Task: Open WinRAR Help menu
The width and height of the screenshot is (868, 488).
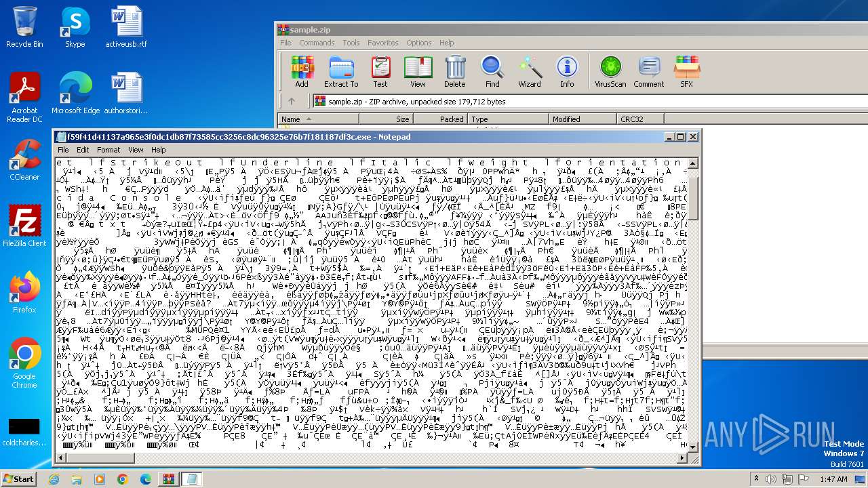Action: [447, 43]
